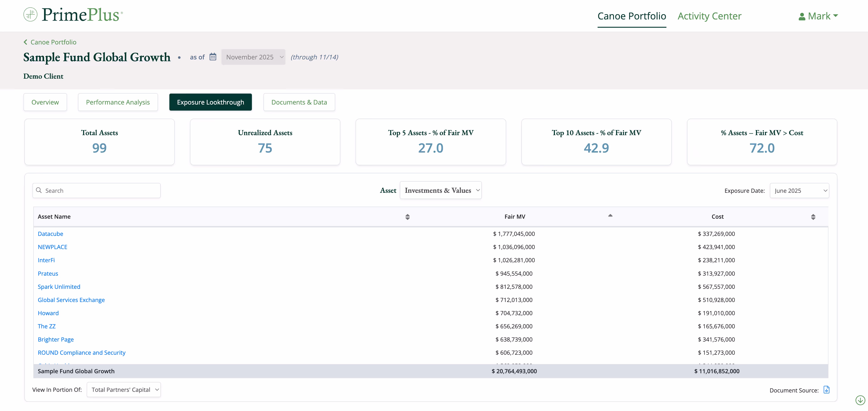Image resolution: width=868 pixels, height=411 pixels.
Task: Toggle Fair MV sort direction arrow
Action: (x=610, y=216)
